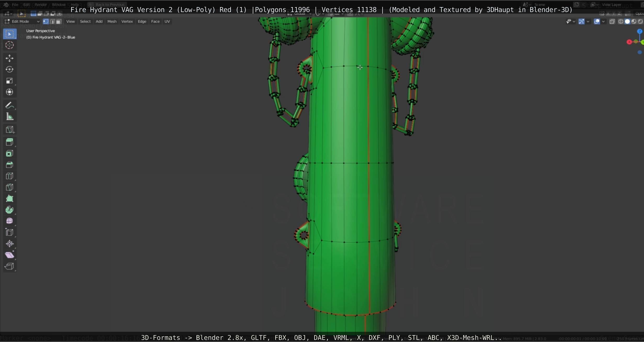Open the Edit Mode dropdown
644x342 pixels.
tap(22, 21)
